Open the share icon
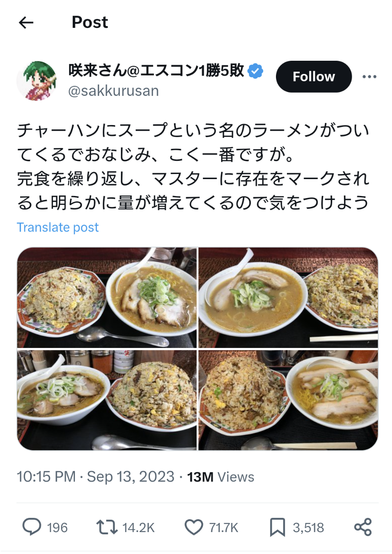 pos(363,527)
